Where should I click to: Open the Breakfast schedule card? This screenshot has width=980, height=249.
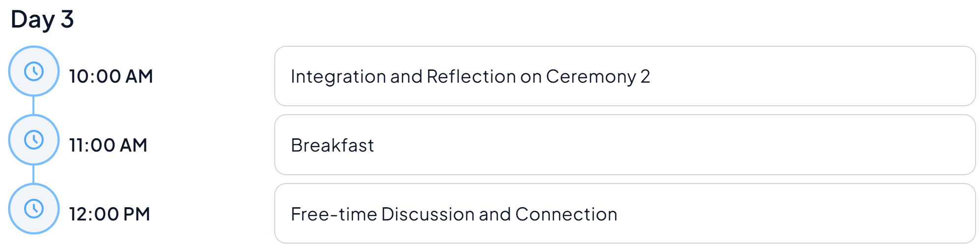tap(624, 145)
